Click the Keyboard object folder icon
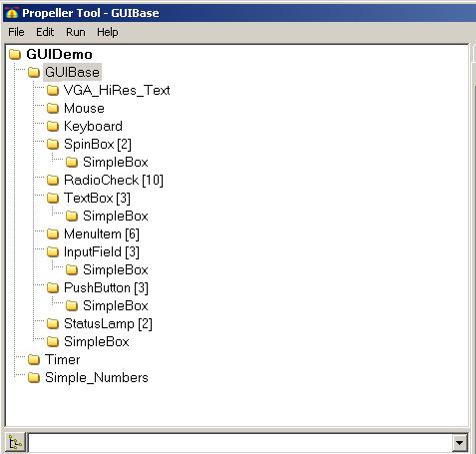Viewport: 476px width, 454px height. [x=53, y=126]
